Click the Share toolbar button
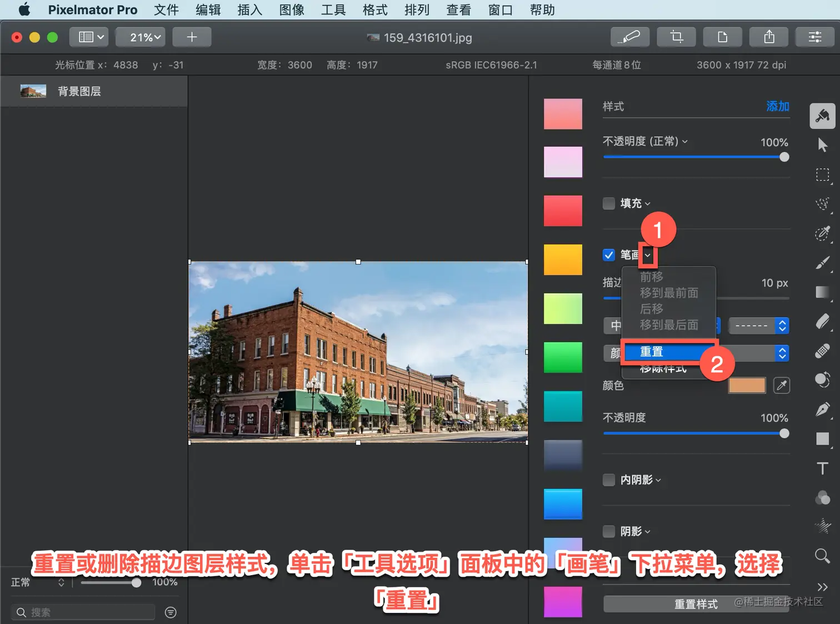840x624 pixels. [769, 37]
